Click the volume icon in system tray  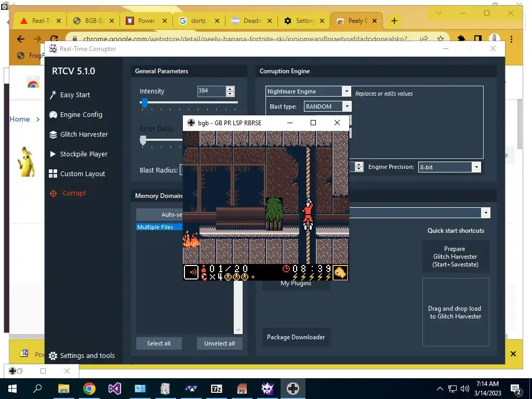[465, 389]
